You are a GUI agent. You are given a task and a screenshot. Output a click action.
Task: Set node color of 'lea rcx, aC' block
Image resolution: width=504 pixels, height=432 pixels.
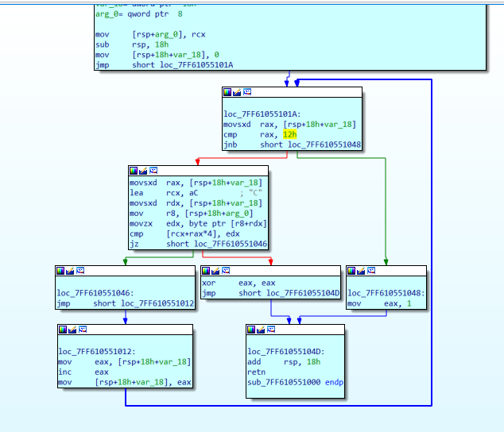click(x=134, y=171)
